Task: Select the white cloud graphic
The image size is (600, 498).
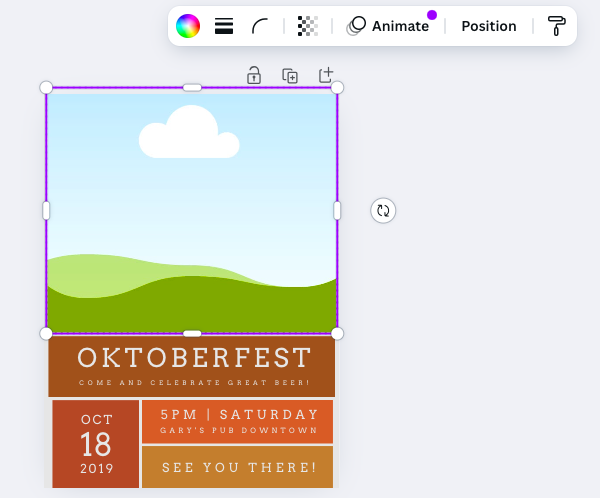Action: (189, 132)
